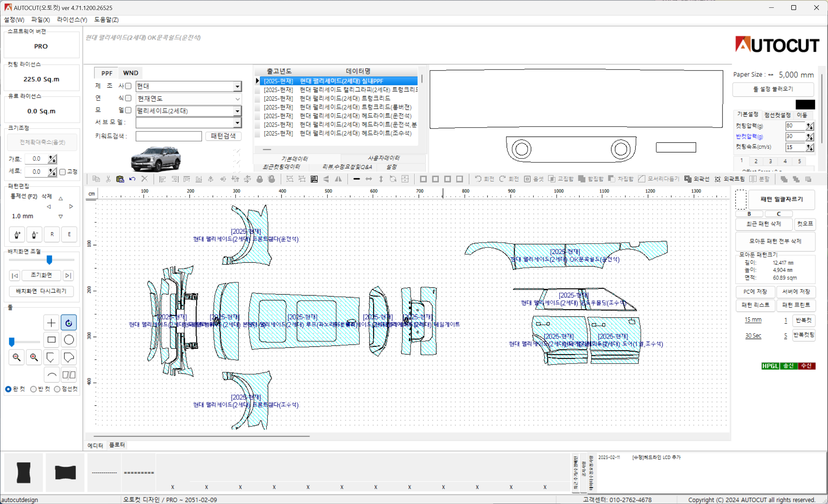Adjust the 가로 width spinner

pyautogui.click(x=53, y=159)
